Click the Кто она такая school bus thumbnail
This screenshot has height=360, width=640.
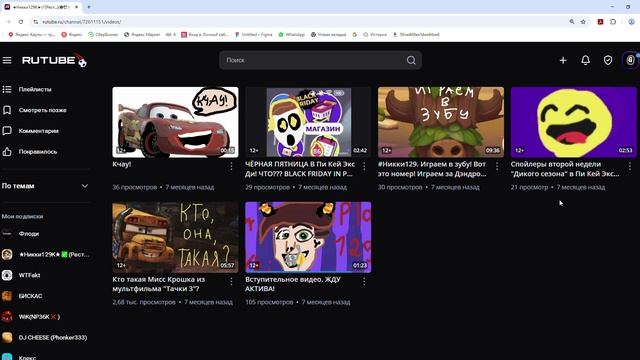(176, 237)
